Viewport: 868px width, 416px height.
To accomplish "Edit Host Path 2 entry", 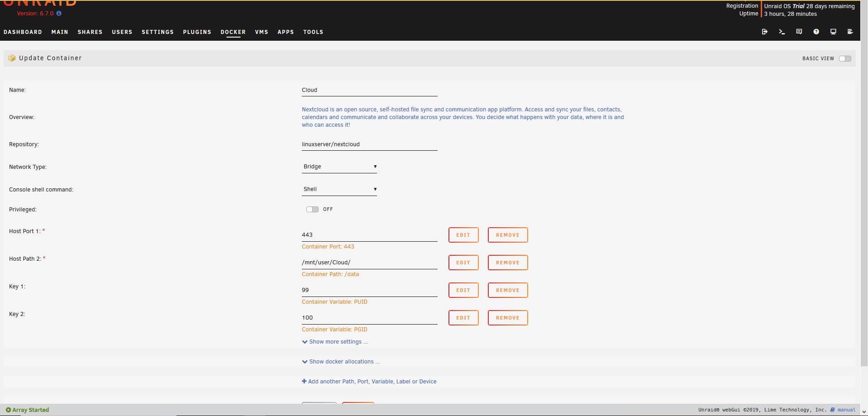I will (463, 263).
